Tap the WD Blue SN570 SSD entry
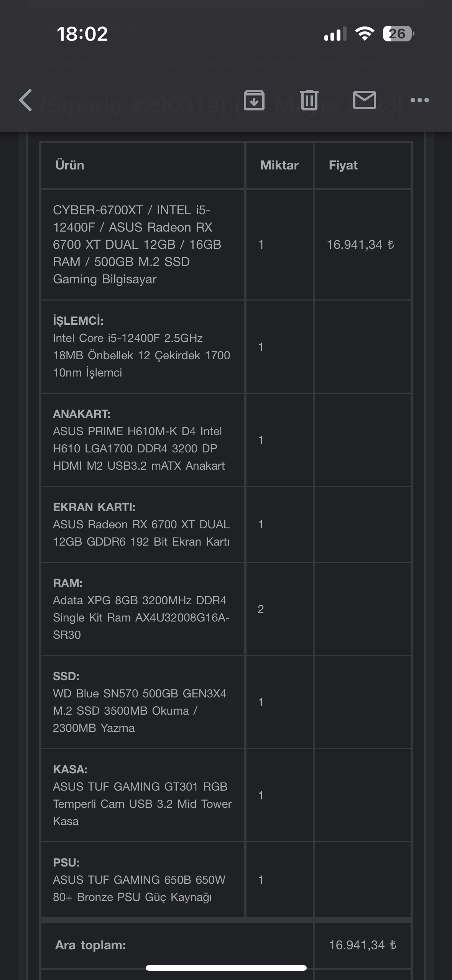Screen dimensions: 452x980 coord(140,702)
